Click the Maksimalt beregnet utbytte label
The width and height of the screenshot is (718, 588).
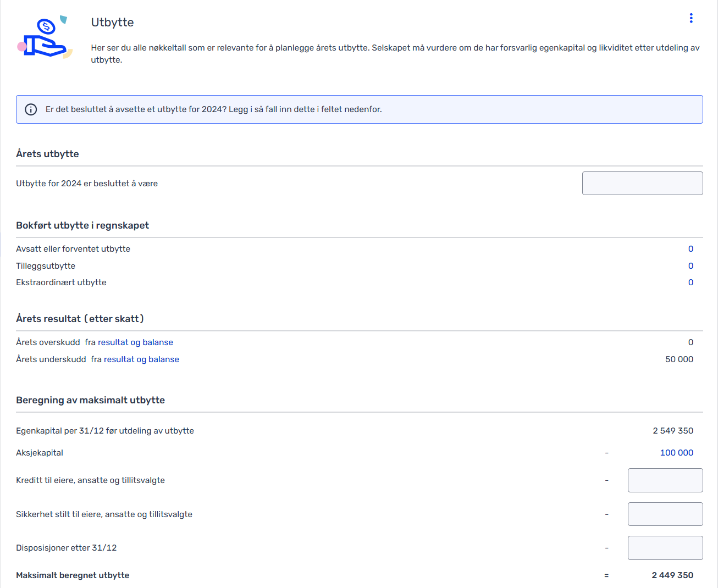pyautogui.click(x=73, y=575)
